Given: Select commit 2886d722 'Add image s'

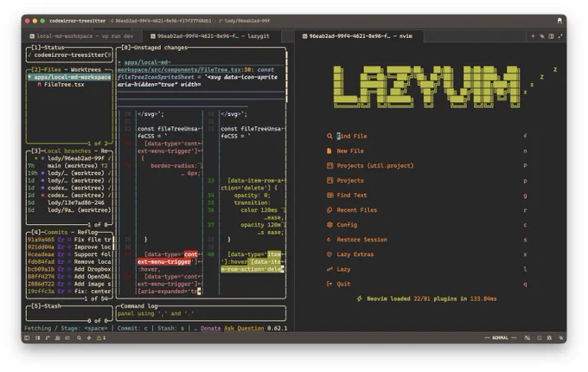Looking at the screenshot, I should (69, 284).
